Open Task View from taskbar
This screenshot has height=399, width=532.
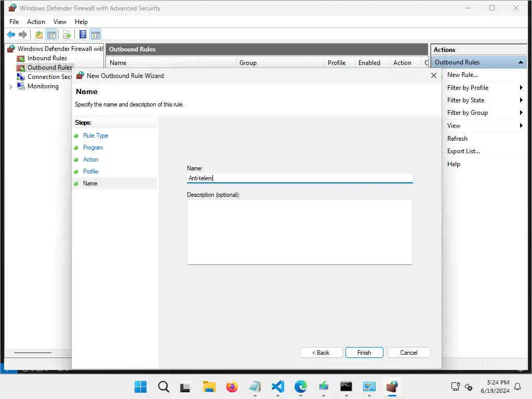click(x=185, y=387)
